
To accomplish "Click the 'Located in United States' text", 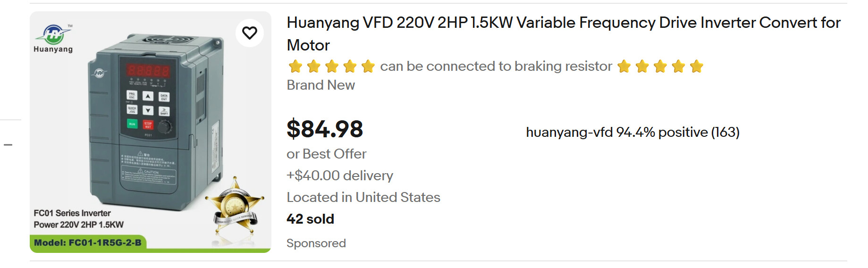I will (363, 197).
